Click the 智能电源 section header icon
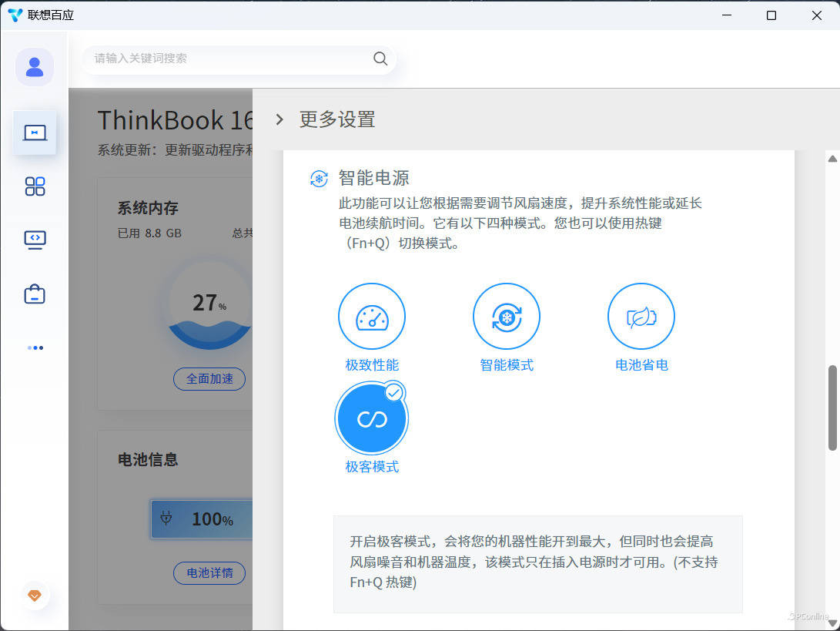The height and width of the screenshot is (631, 840). coord(318,179)
